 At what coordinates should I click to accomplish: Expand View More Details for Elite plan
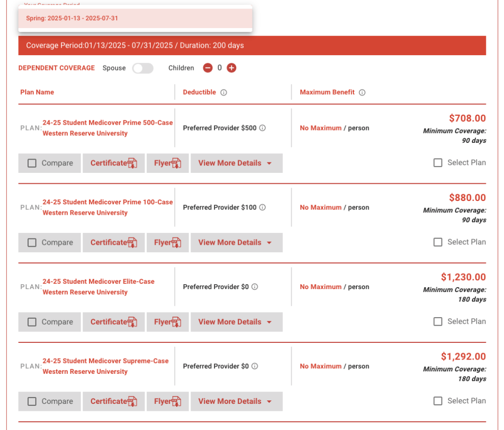pyautogui.click(x=237, y=322)
